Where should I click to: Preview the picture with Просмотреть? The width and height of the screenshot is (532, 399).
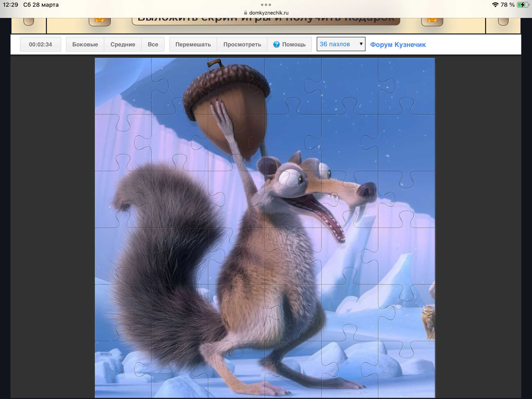pos(242,44)
